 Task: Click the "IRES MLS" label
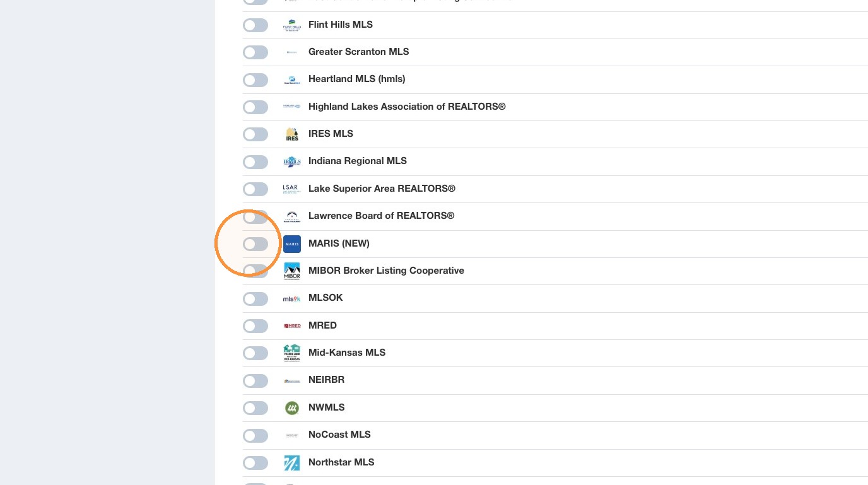(331, 134)
